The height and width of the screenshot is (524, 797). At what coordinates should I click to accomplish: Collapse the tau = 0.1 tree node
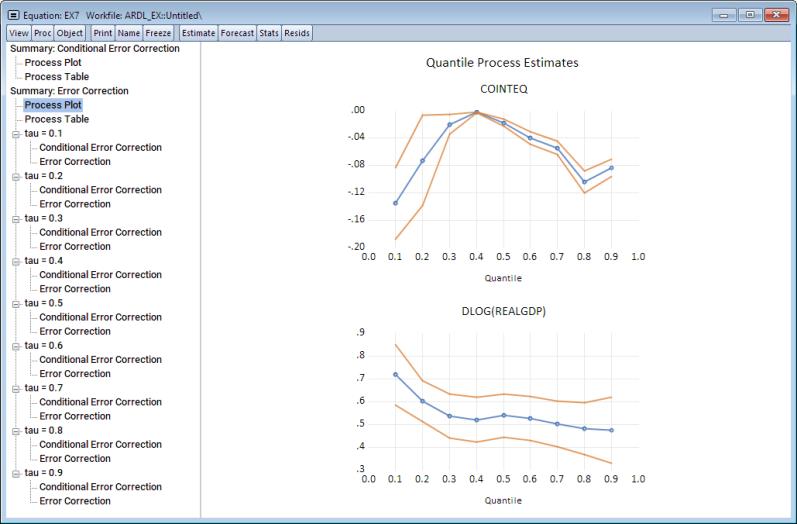[15, 134]
